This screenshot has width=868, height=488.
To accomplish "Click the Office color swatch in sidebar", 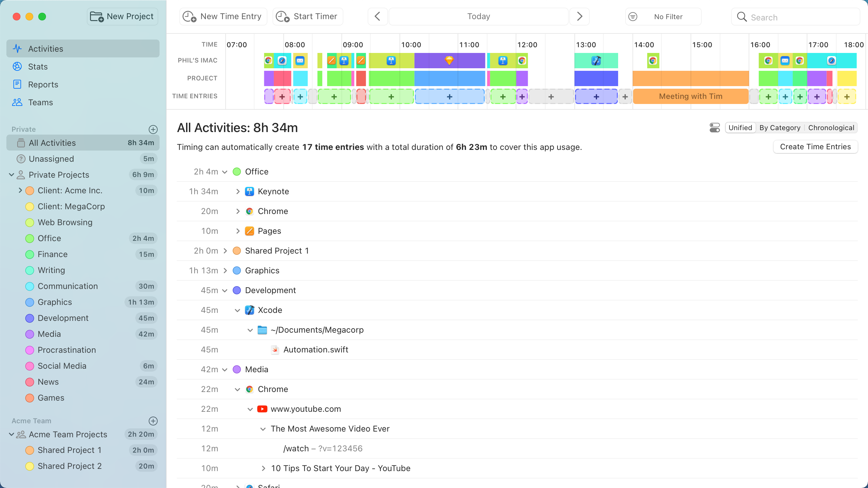I will [29, 238].
